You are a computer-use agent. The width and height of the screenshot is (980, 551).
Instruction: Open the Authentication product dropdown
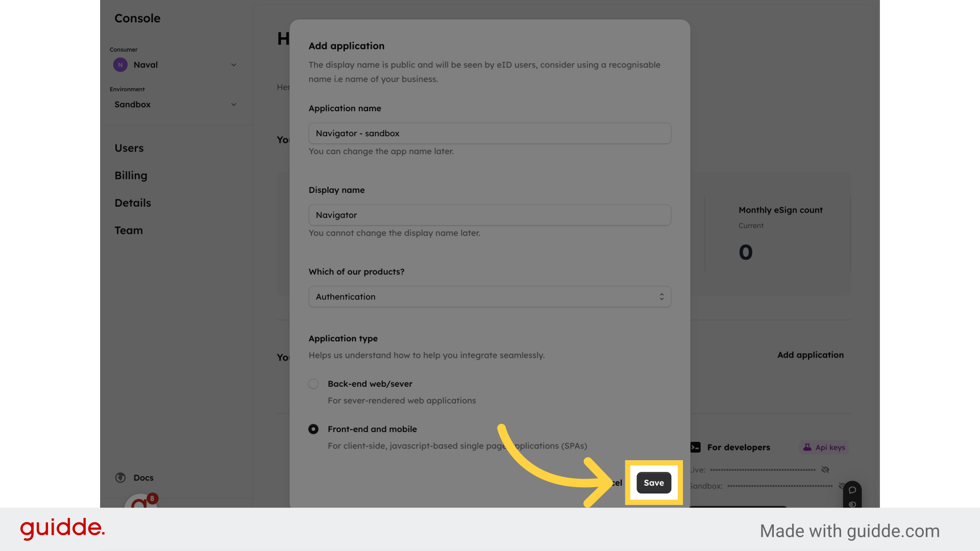pos(490,297)
